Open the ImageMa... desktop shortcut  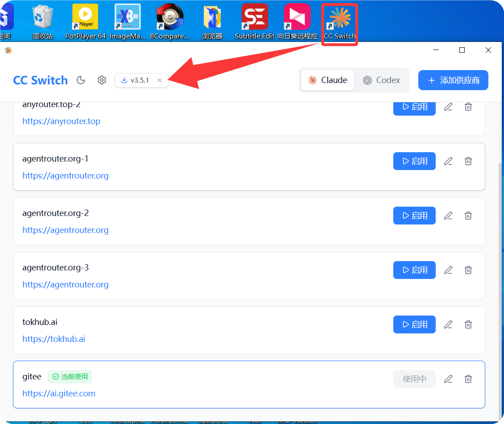tap(128, 22)
